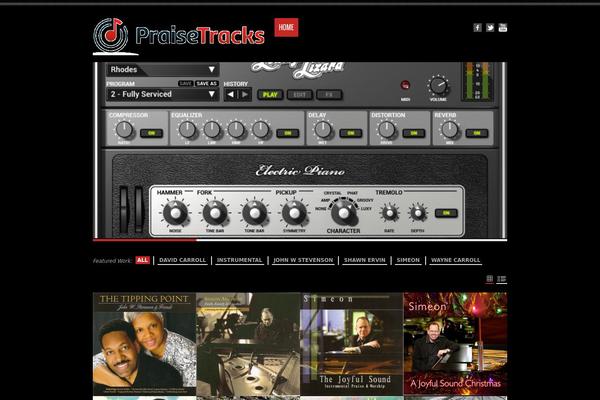Open the Twitter social icon
Screen dimensions: 600x400
(x=490, y=28)
